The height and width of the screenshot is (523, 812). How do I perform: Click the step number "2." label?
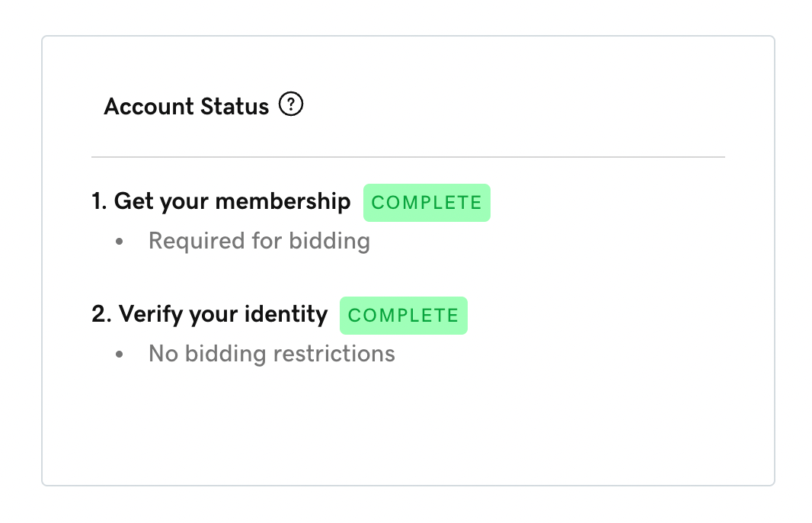point(101,314)
